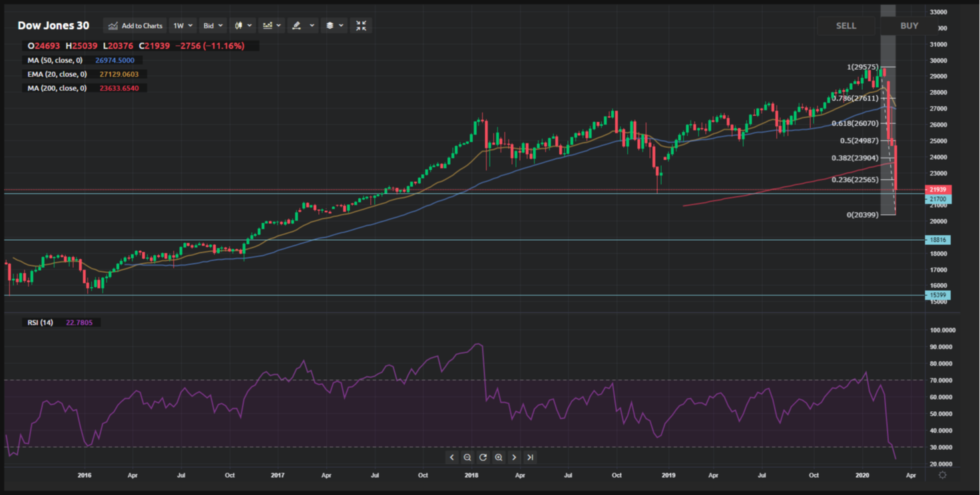Select the MA (50, close, 0) indicator label
Screen dimensions: 980x495
tap(55, 61)
